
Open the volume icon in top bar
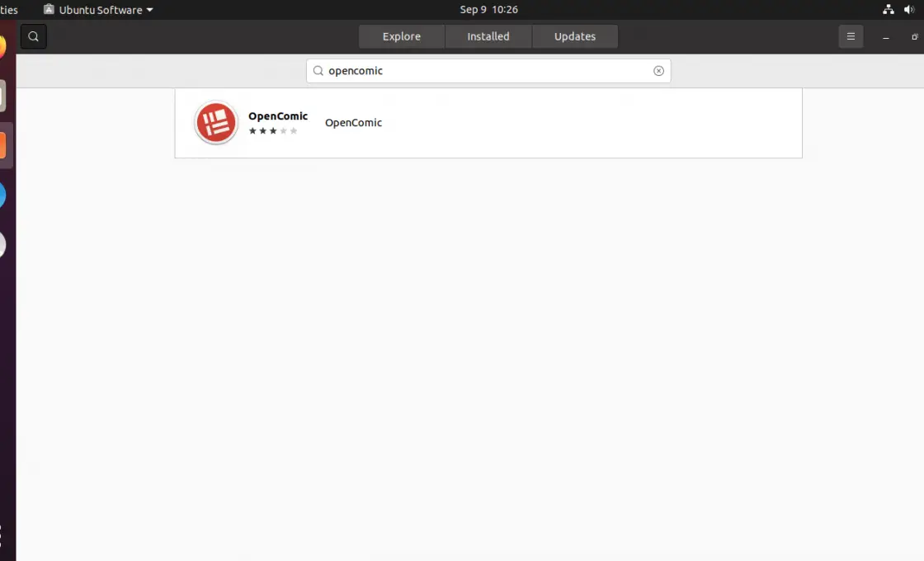coord(908,9)
